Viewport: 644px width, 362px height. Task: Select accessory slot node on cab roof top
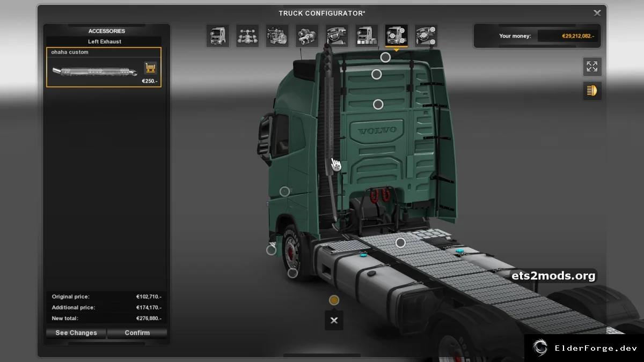(385, 57)
